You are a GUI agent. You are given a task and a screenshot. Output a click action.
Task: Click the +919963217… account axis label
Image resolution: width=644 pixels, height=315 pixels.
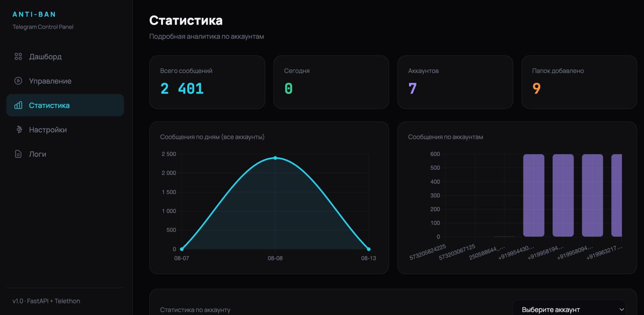(x=605, y=252)
